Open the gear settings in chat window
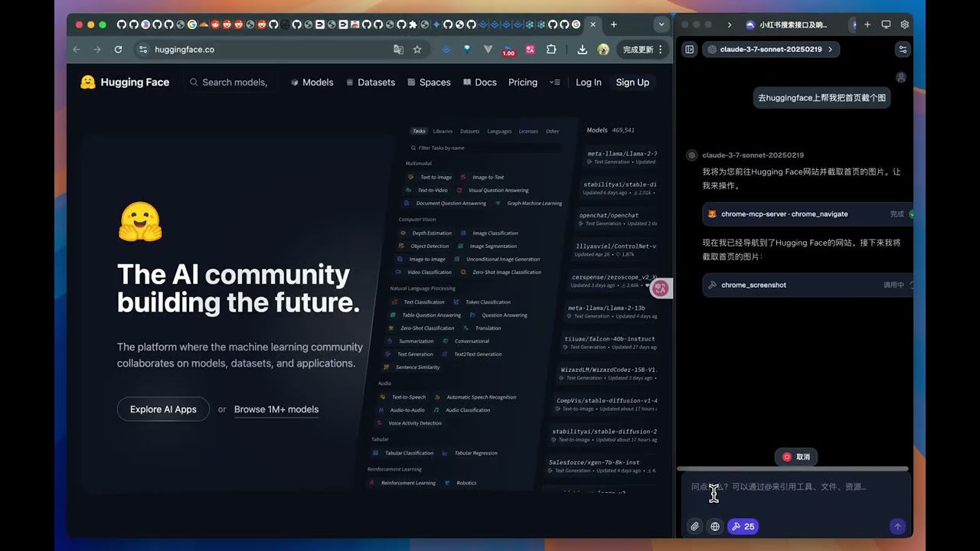Screen dimensions: 980x551 pyautogui.click(x=904, y=24)
